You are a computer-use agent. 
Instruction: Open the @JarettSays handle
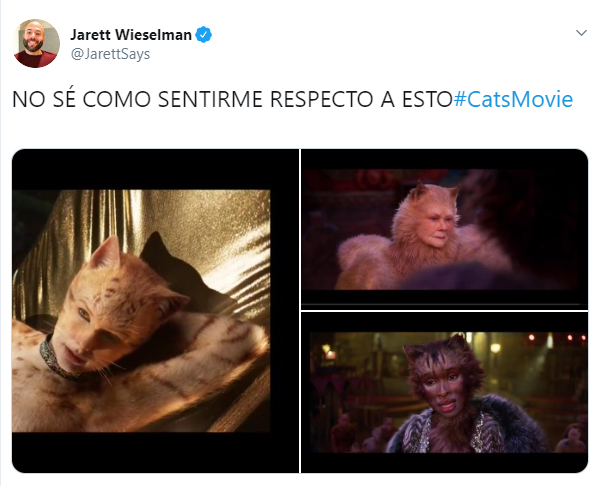110,54
